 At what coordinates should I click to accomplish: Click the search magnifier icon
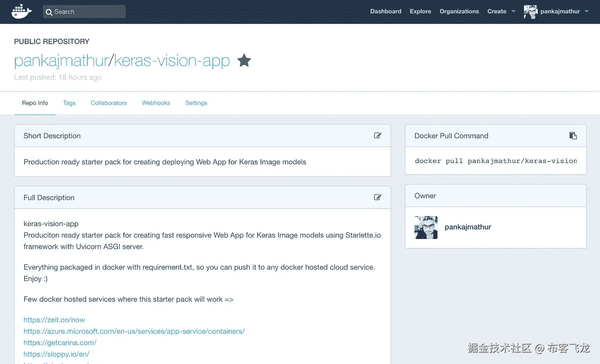(x=49, y=12)
